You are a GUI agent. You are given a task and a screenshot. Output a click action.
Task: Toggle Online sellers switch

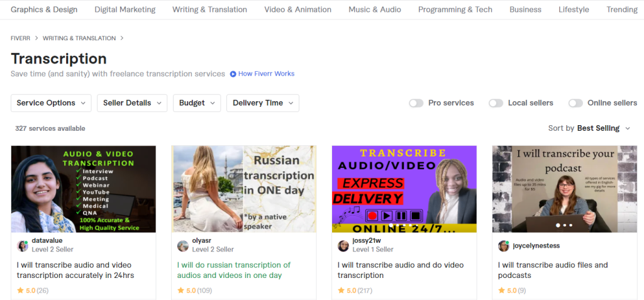(x=575, y=103)
